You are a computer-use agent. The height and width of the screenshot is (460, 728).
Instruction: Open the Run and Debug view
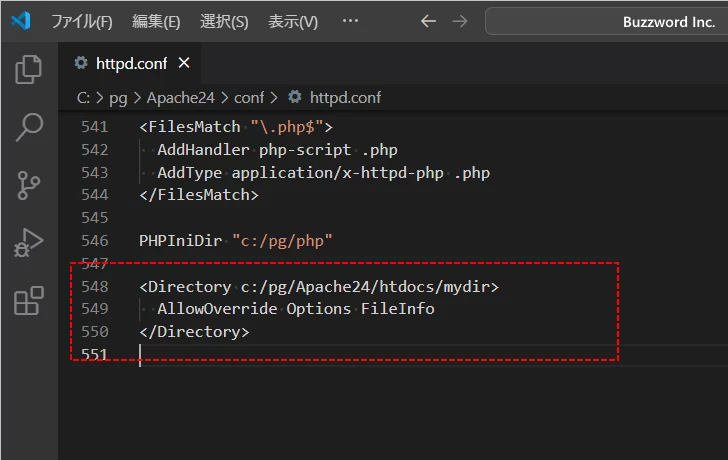pyautogui.click(x=29, y=243)
